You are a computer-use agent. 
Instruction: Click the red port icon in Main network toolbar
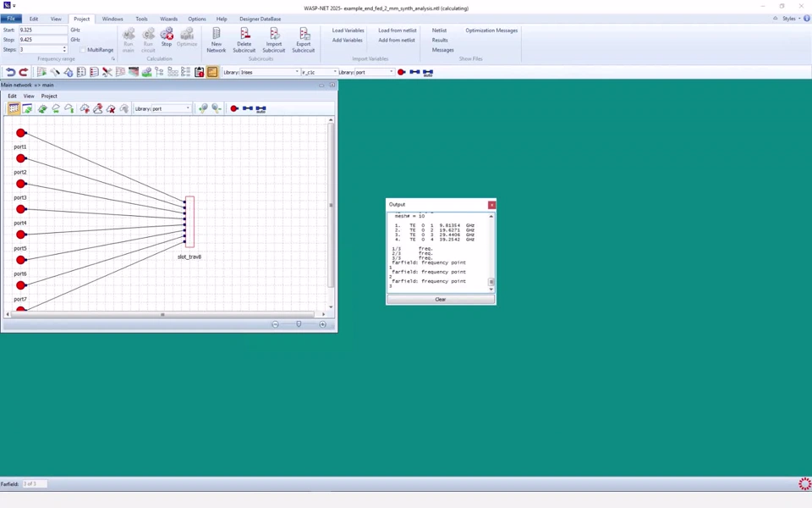[234, 108]
